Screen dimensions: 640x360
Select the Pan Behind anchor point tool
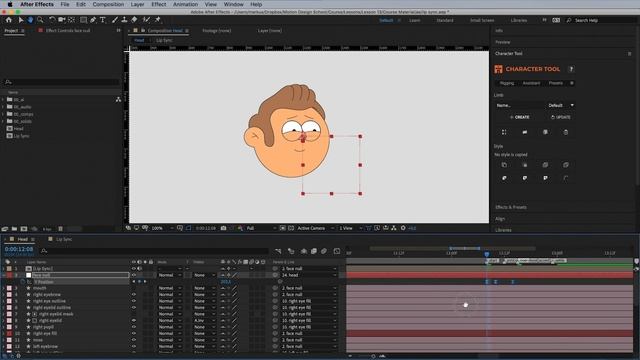point(72,20)
